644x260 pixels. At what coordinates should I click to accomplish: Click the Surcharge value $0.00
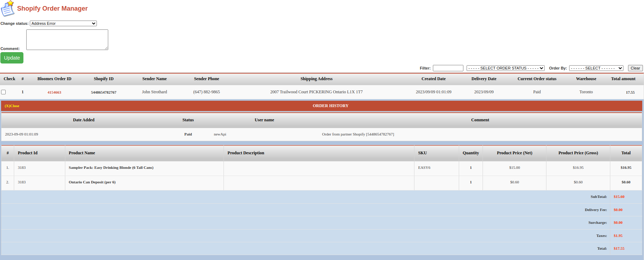(x=618, y=222)
